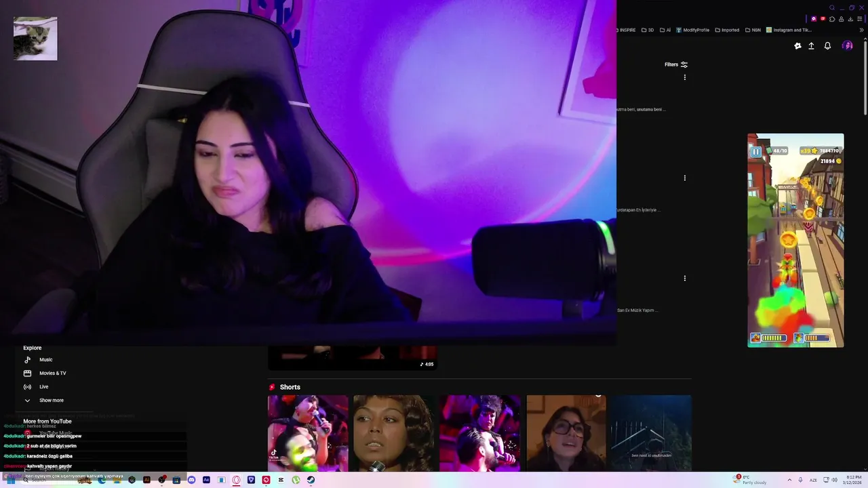Open the weather widget showing Partly cloudy
The image size is (868, 488).
tap(750, 480)
